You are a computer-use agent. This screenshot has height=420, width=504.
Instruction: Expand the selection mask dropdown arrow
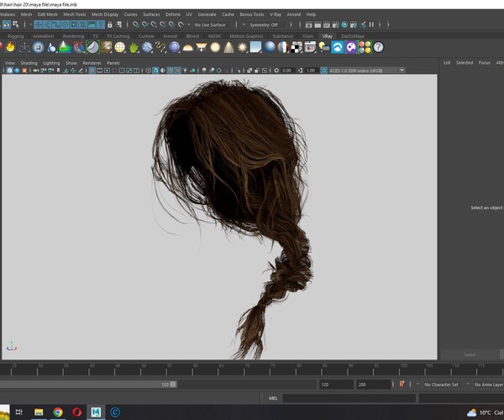tap(31, 24)
